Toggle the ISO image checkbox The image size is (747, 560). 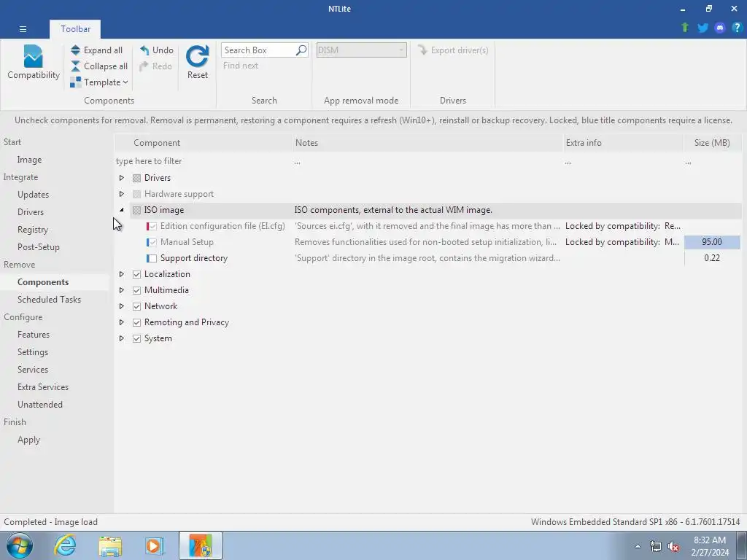(136, 210)
